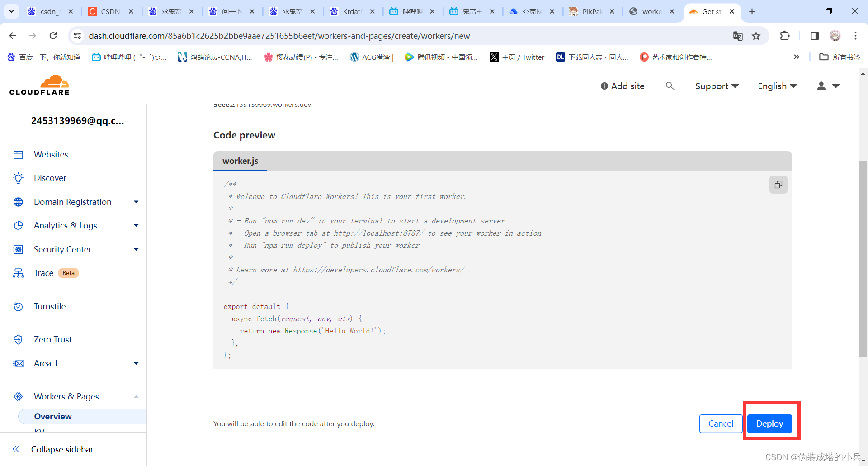Click the Cancel button

721,424
